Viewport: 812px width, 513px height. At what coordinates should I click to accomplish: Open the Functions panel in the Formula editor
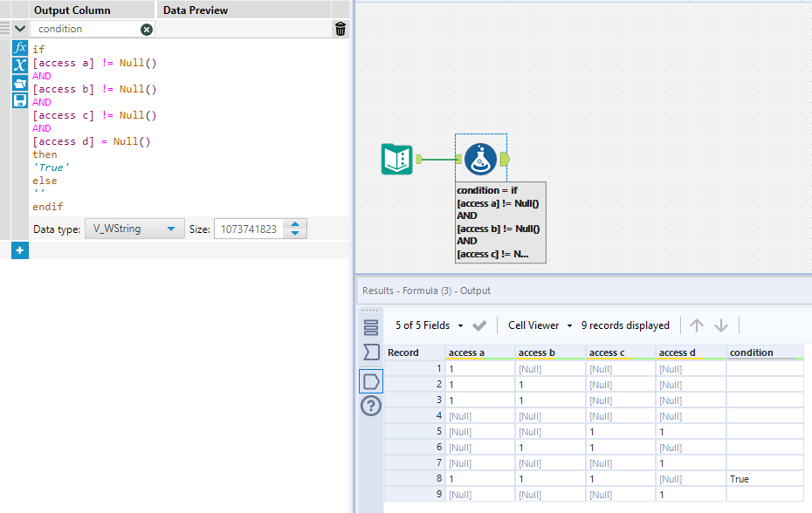pyautogui.click(x=19, y=48)
